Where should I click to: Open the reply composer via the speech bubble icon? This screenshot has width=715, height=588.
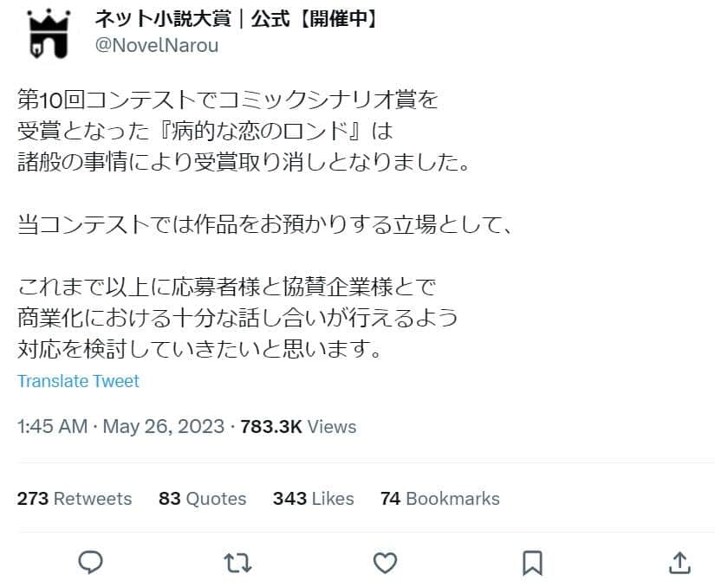tap(89, 562)
